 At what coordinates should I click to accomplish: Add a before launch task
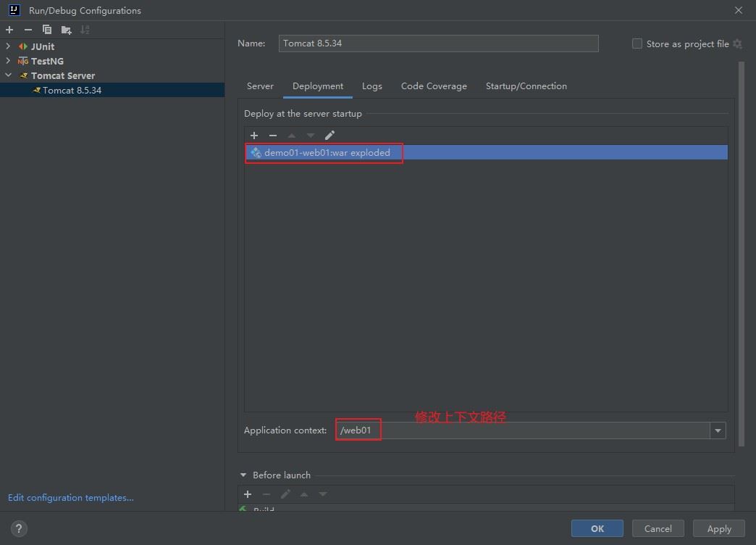[248, 494]
